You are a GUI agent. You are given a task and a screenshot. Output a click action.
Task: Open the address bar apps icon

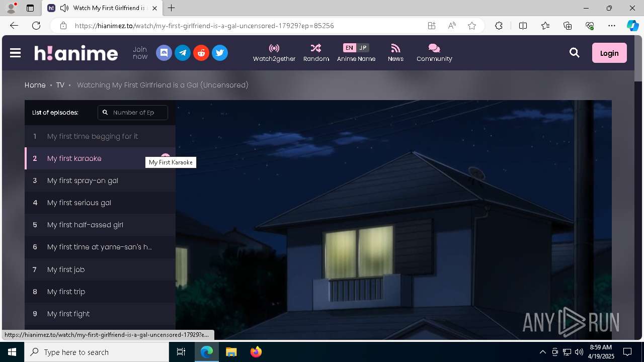432,26
